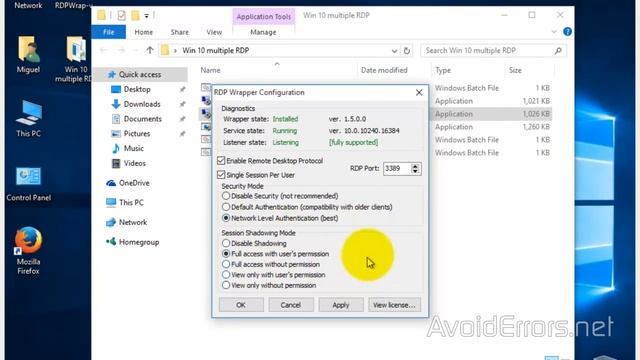Select Homegroup in navigation pane
This screenshot has height=360, width=640.
[139, 242]
